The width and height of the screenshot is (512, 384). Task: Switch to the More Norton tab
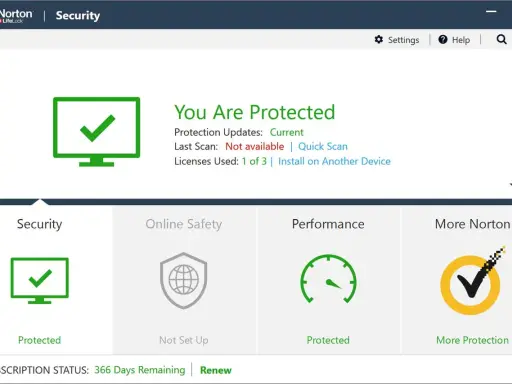[473, 224]
